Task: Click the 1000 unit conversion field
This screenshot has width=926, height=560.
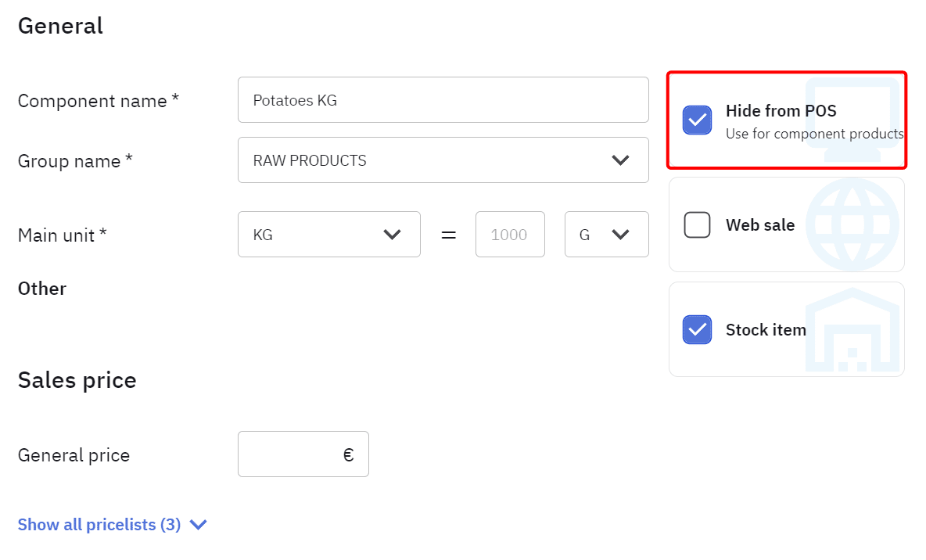Action: coord(509,235)
